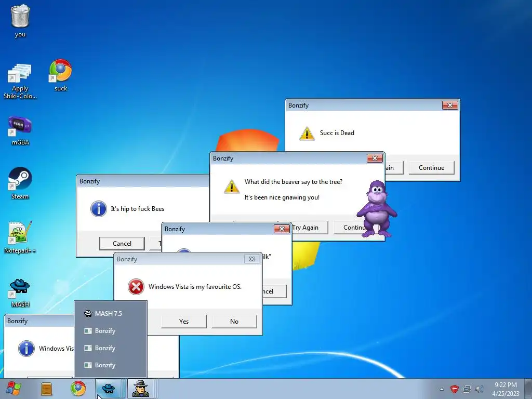Click the info icon in the bottom-left Bonzify dialog

coord(26,349)
